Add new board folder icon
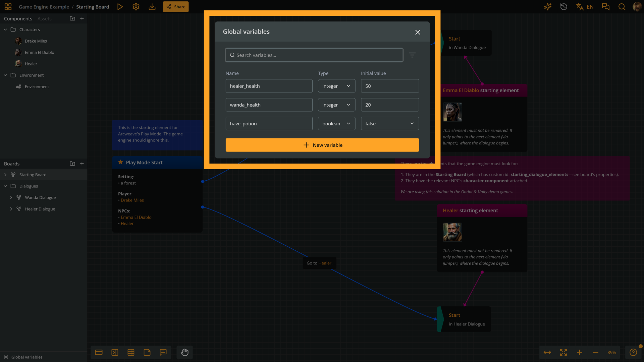The height and width of the screenshot is (362, 644). click(x=72, y=164)
